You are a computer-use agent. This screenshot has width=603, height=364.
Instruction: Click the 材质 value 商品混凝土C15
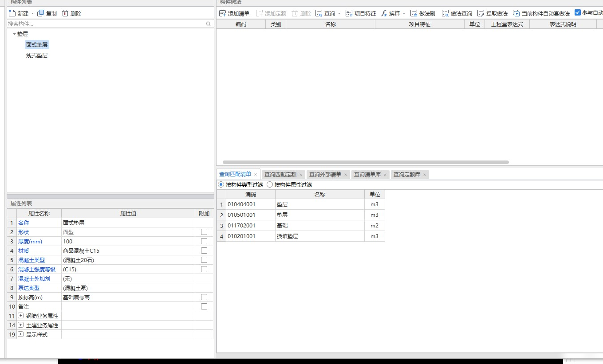[x=128, y=250]
